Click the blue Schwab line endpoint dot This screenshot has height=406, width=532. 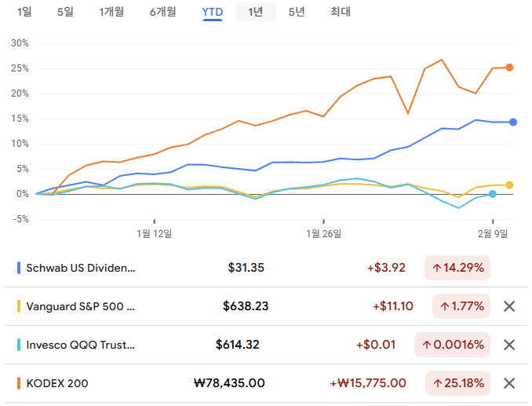pyautogui.click(x=513, y=122)
